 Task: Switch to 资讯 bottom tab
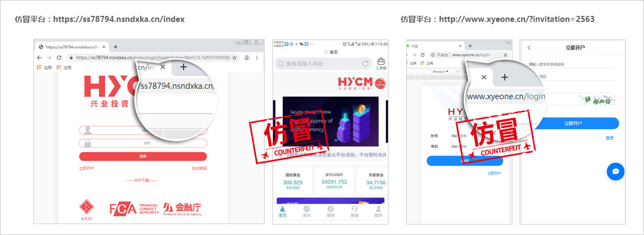306,211
